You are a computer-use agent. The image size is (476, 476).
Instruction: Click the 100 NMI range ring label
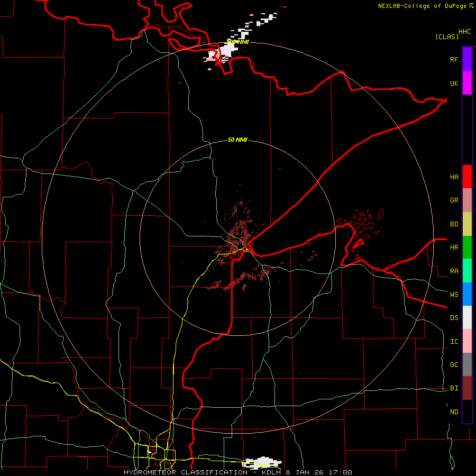coord(237,42)
